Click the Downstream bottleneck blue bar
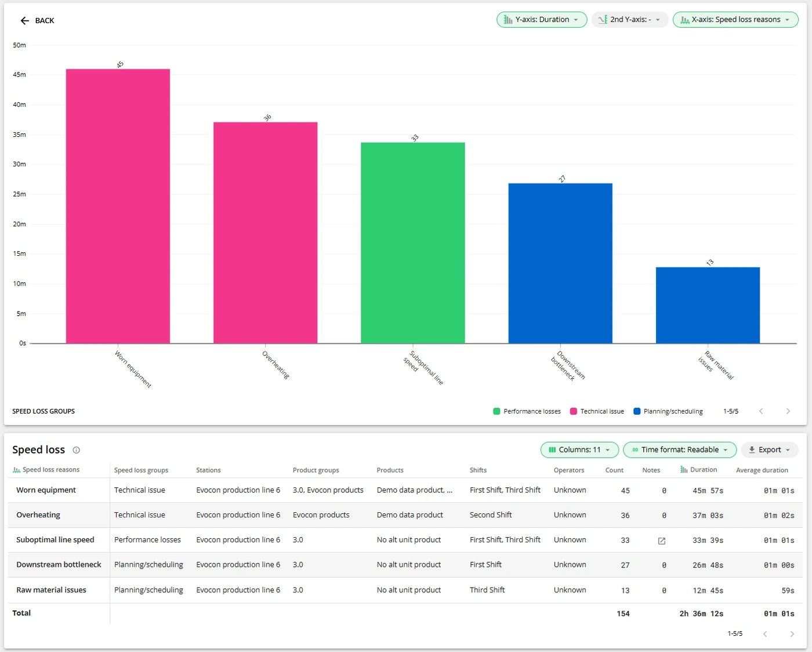Screen dimensions: 812x652 coord(560,263)
